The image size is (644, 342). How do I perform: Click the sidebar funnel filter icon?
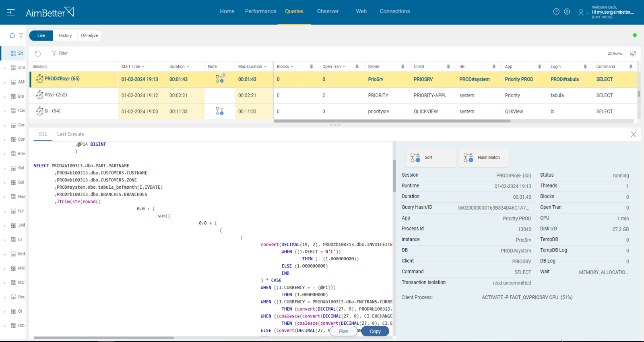click(21, 36)
